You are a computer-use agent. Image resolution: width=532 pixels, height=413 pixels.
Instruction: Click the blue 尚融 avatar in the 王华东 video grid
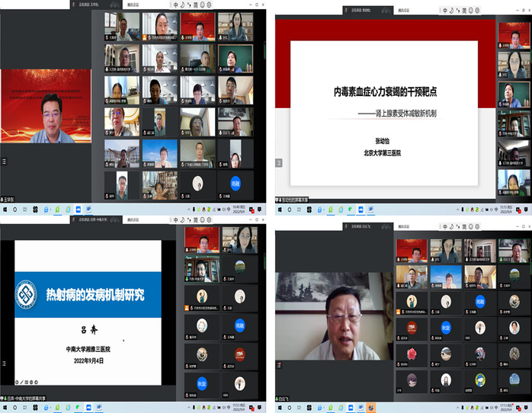click(235, 183)
